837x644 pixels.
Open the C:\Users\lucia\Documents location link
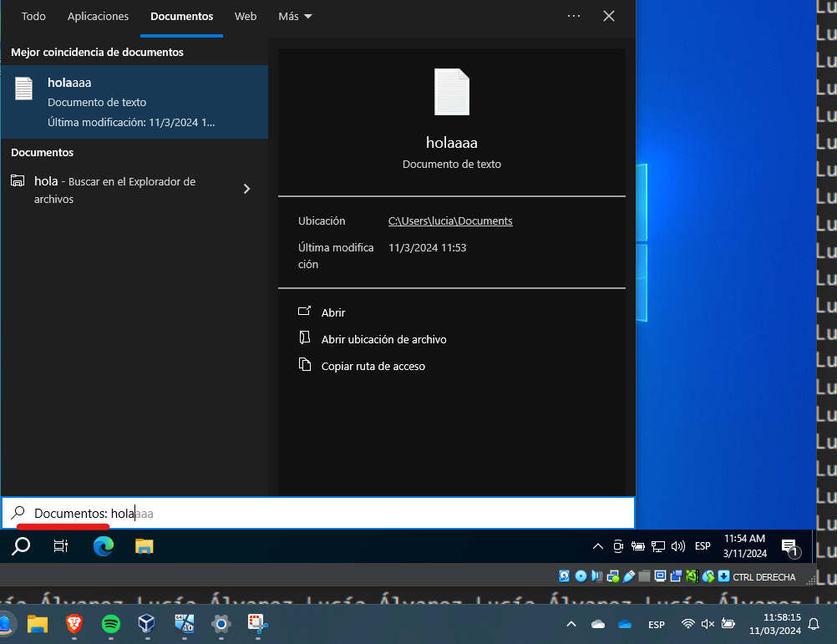[450, 221]
